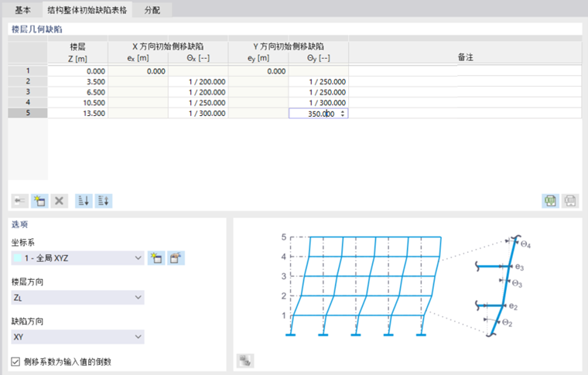Click the import table icon beside Excel export
Image resolution: width=588 pixels, height=375 pixels.
570,201
